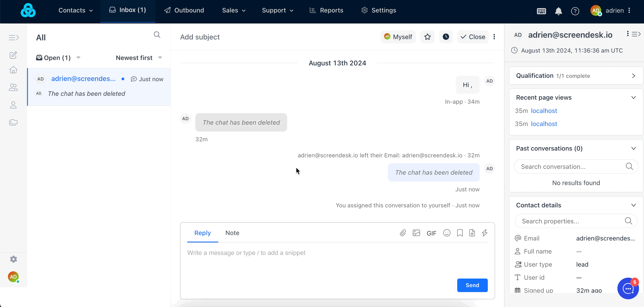Collapse the right contact details panel
644x307 pixels.
pos(636,34)
